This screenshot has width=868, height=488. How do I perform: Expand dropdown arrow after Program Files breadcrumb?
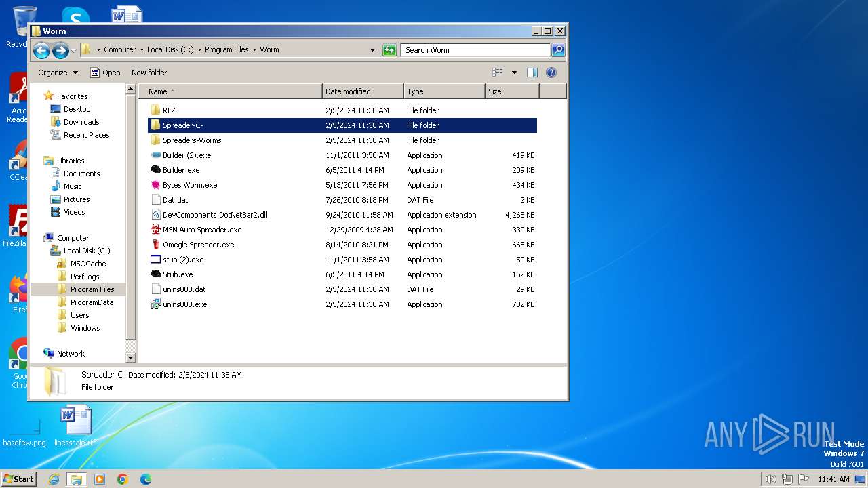point(254,50)
